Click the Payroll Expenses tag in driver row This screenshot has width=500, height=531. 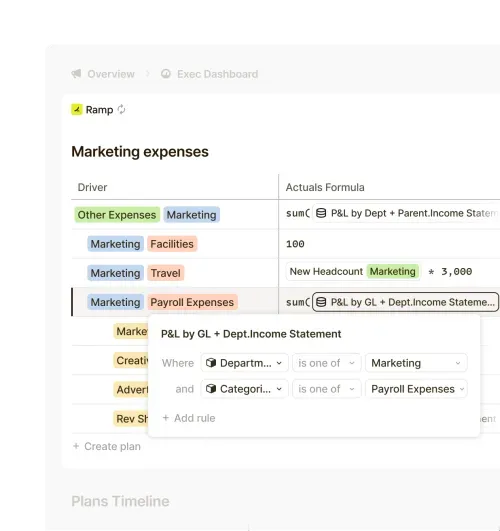192,302
